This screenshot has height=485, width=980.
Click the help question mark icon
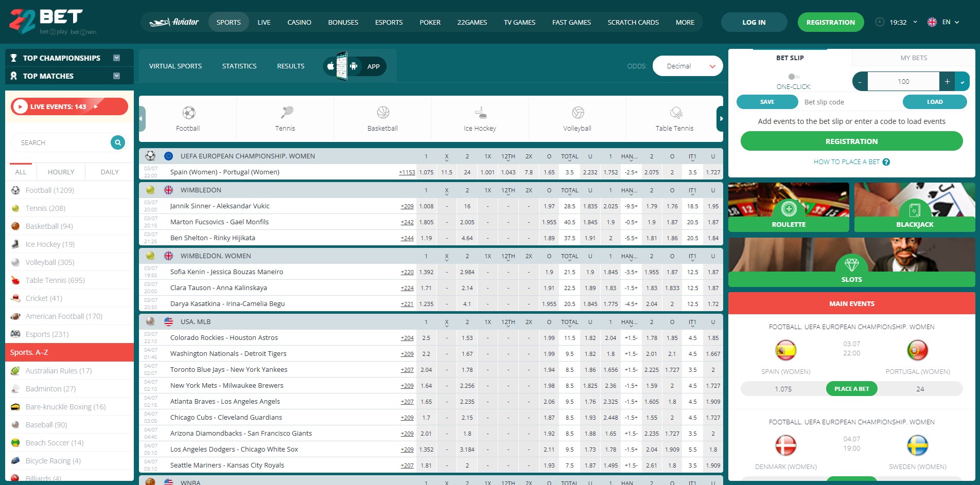point(886,162)
